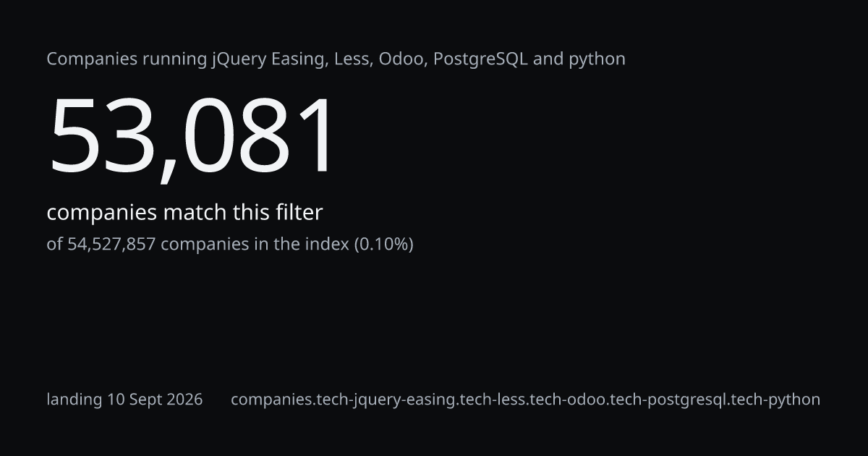Click 'python' at the heading's end

tap(597, 60)
